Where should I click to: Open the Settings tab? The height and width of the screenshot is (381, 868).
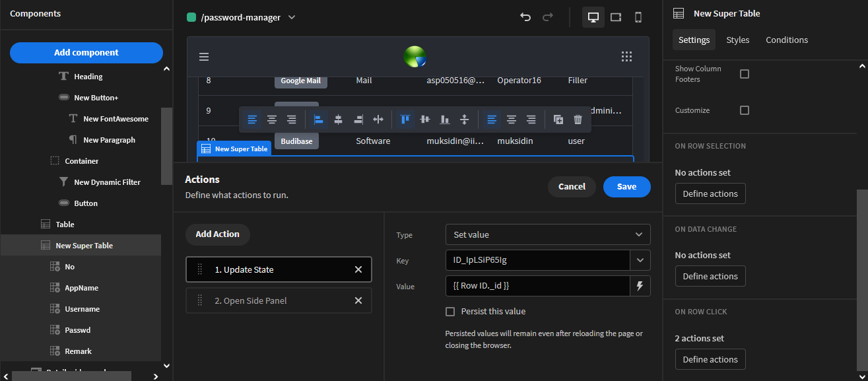694,40
